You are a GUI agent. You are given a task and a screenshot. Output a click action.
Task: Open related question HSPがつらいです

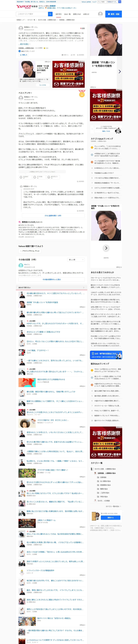(55, 324)
